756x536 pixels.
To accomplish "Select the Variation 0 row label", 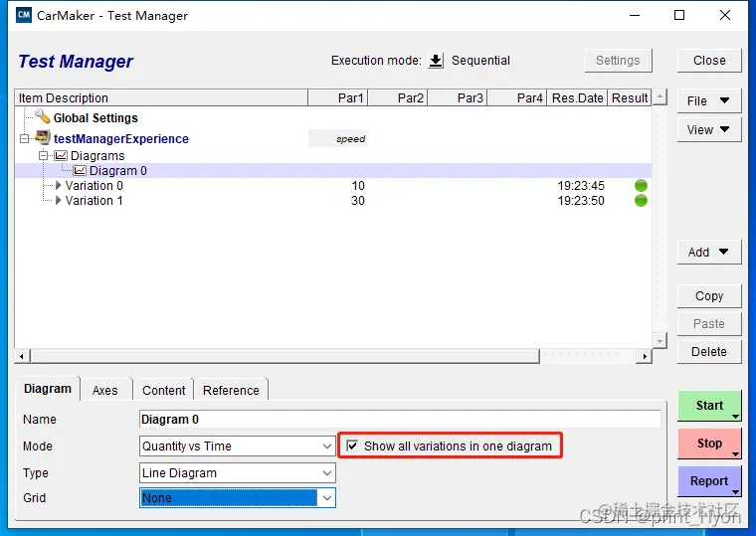I will point(94,186).
